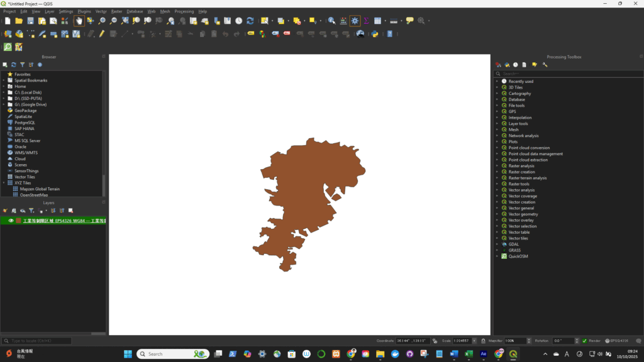Toggle the scale lock icon in status bar
This screenshot has width=644, height=362.
pos(483,341)
